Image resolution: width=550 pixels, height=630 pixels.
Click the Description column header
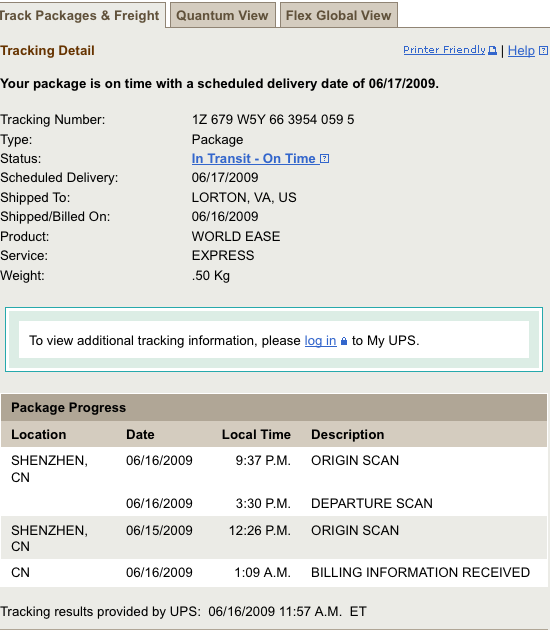pos(348,434)
